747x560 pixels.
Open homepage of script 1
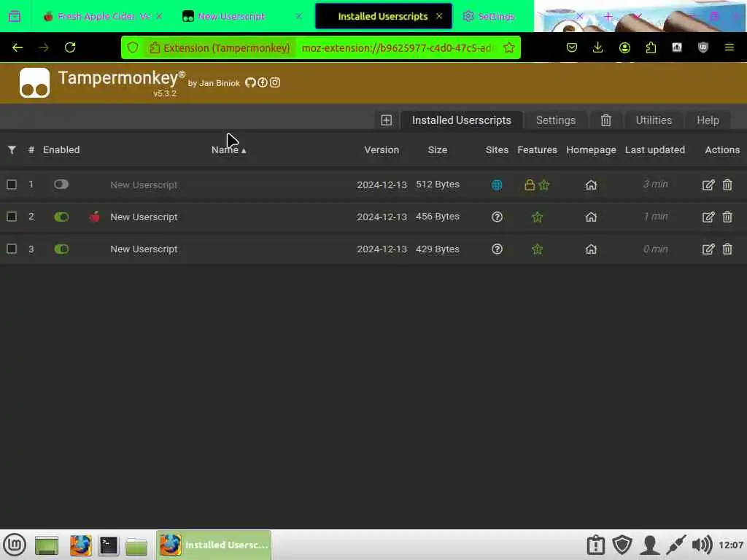[591, 184]
